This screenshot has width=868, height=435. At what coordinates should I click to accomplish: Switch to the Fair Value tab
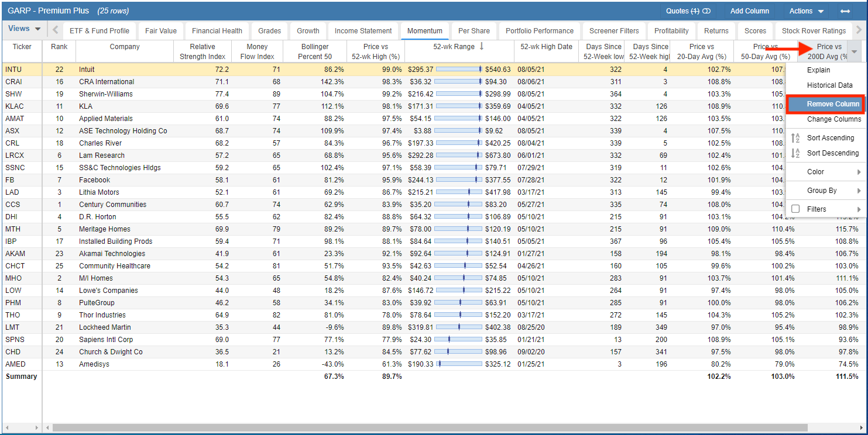point(160,31)
